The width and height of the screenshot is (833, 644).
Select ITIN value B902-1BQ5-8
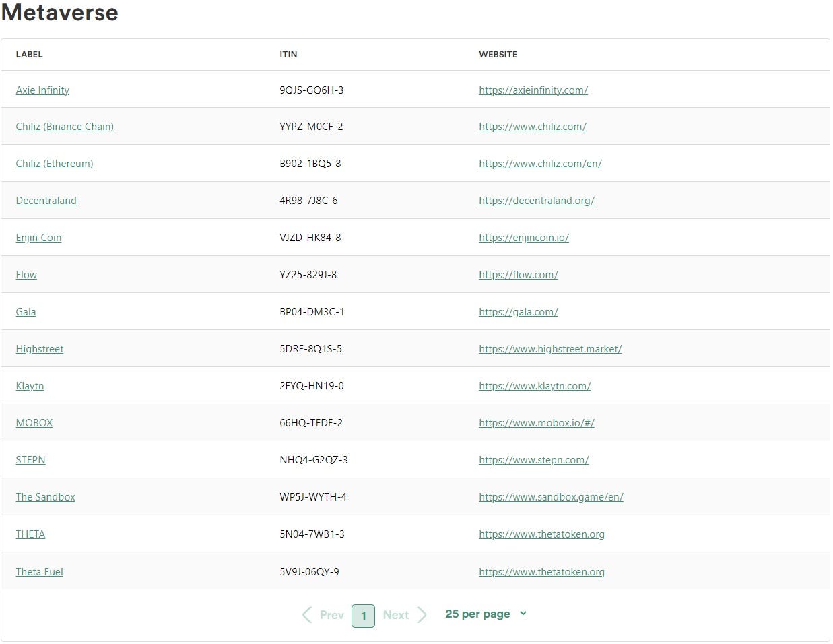(x=310, y=164)
